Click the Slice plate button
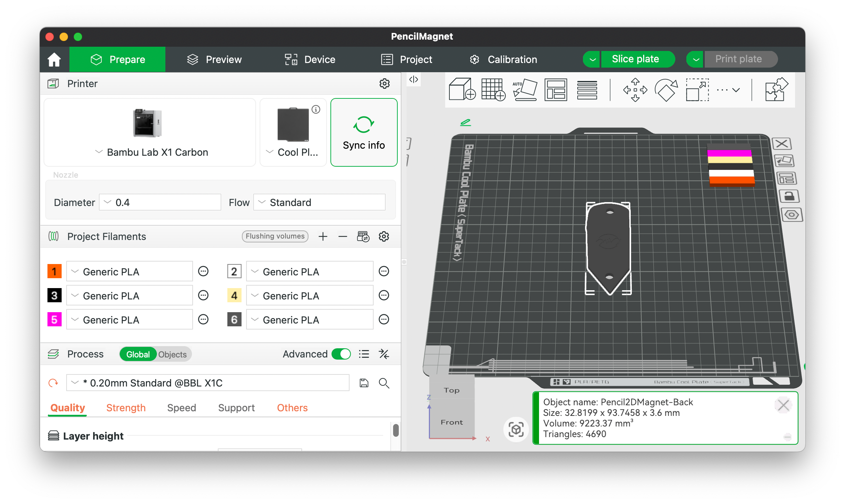Image resolution: width=845 pixels, height=504 pixels. point(637,59)
